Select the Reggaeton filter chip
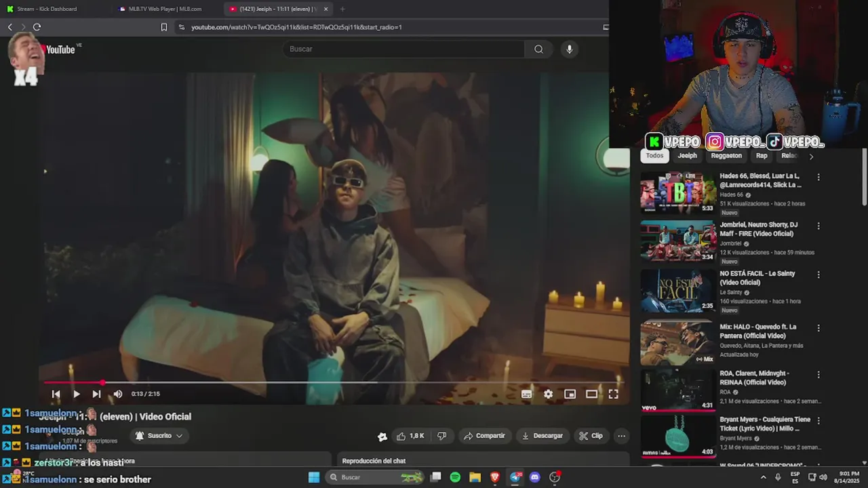This screenshot has width=868, height=488. 726,156
